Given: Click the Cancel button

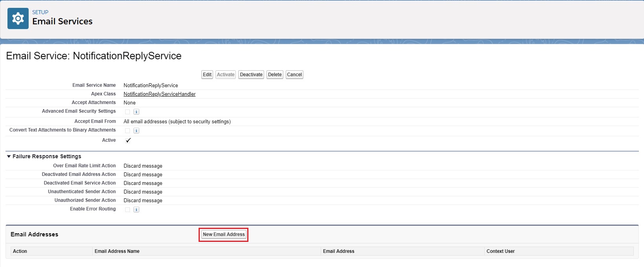Looking at the screenshot, I should pos(294,75).
